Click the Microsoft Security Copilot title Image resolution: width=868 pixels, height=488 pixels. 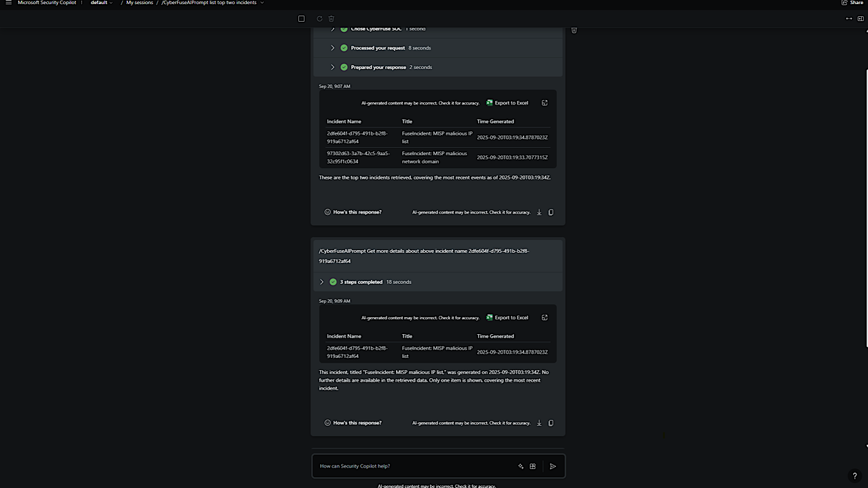pos(46,3)
